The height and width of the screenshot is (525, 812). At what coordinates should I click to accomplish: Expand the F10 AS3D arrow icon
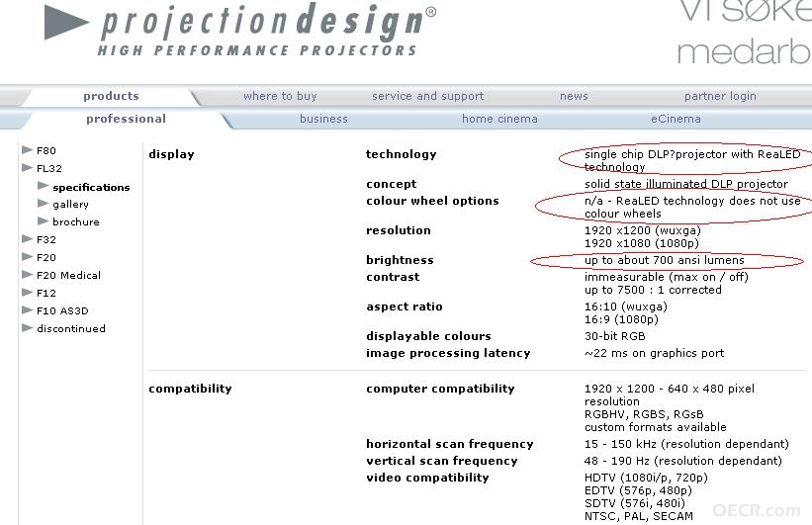pyautogui.click(x=27, y=309)
